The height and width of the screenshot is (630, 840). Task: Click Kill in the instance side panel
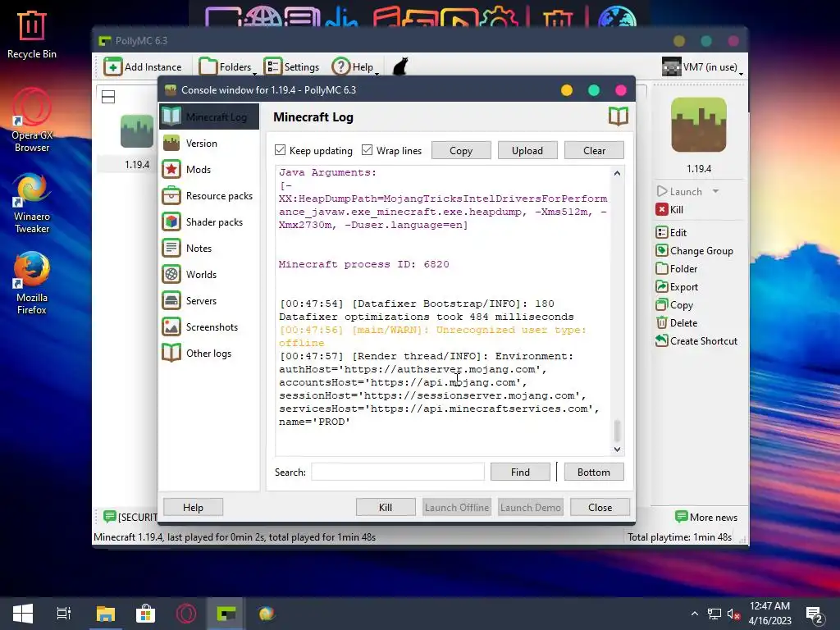[669, 209]
